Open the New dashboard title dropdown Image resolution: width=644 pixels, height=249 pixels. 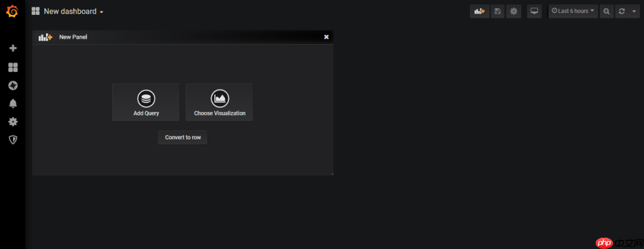[73, 11]
